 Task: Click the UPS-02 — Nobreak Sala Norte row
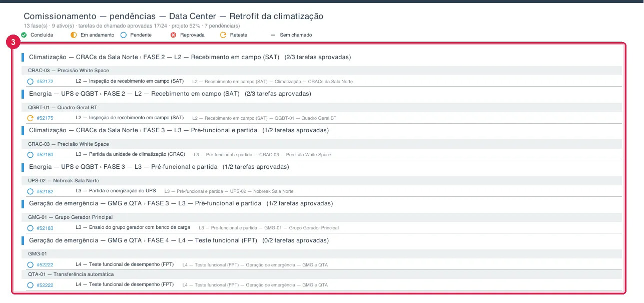click(x=323, y=180)
